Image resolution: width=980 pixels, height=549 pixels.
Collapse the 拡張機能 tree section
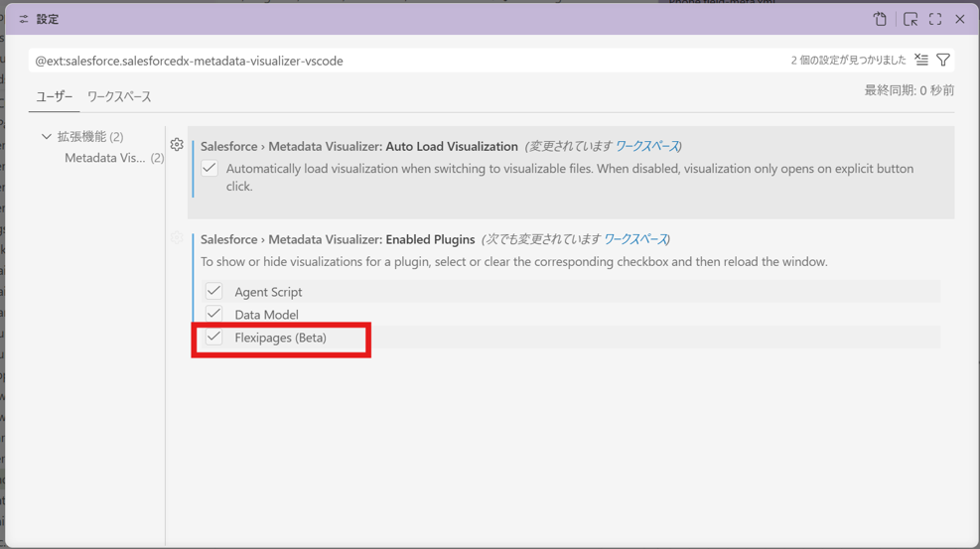coord(47,136)
